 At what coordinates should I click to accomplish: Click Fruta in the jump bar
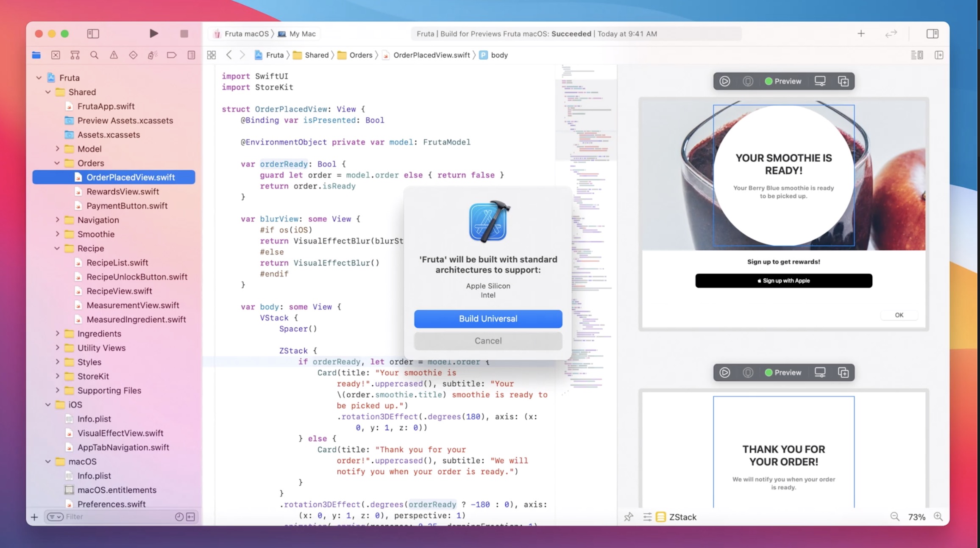pyautogui.click(x=269, y=55)
